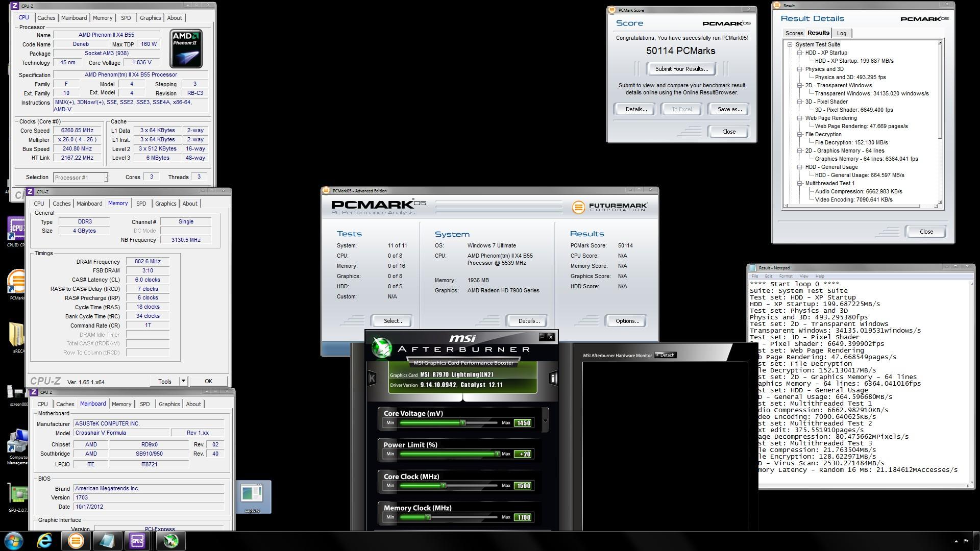980x551 pixels.
Task: Click Submit Your Results button
Action: click(x=681, y=69)
